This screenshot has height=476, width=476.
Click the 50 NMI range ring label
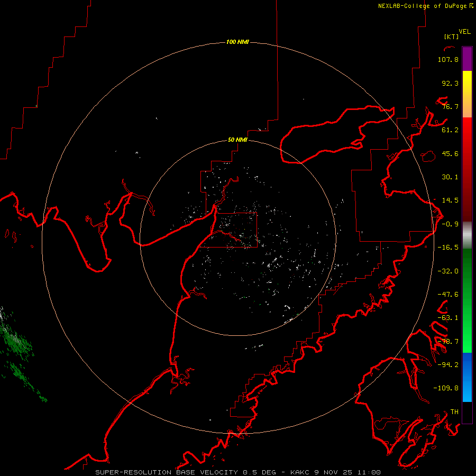coord(237,140)
